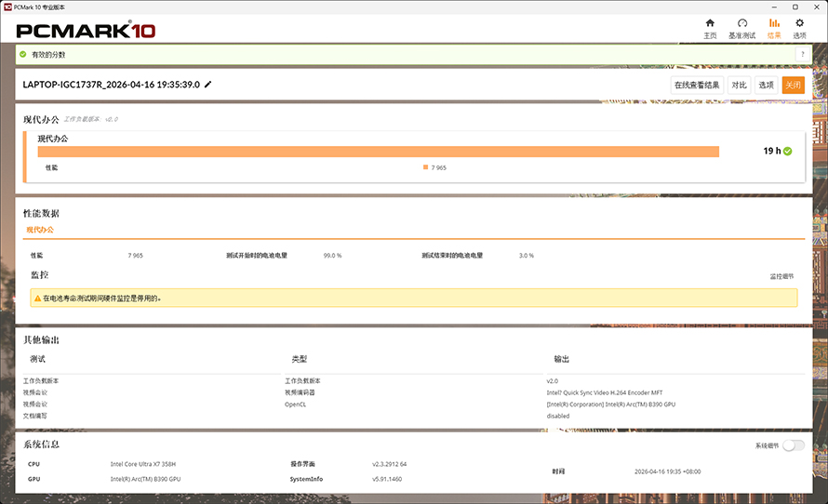Click the PCMARK 10 logo
The image size is (828, 504).
click(87, 31)
